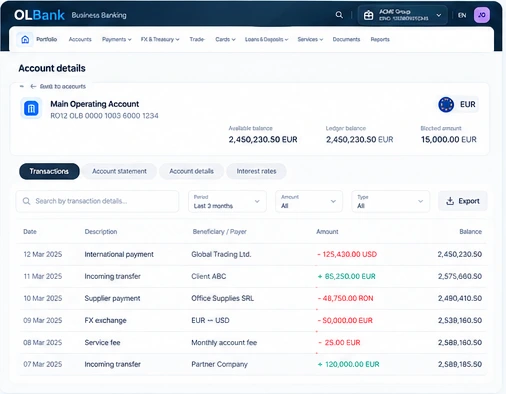Click the ACME Group company briefcase icon
The image size is (506, 394).
pos(368,15)
